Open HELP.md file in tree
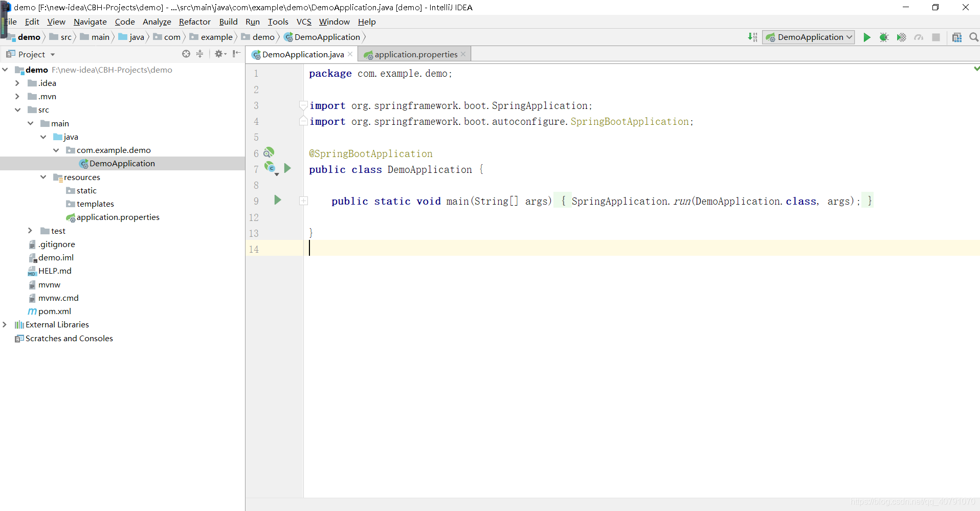Screen dimensions: 980x511 tap(50, 271)
